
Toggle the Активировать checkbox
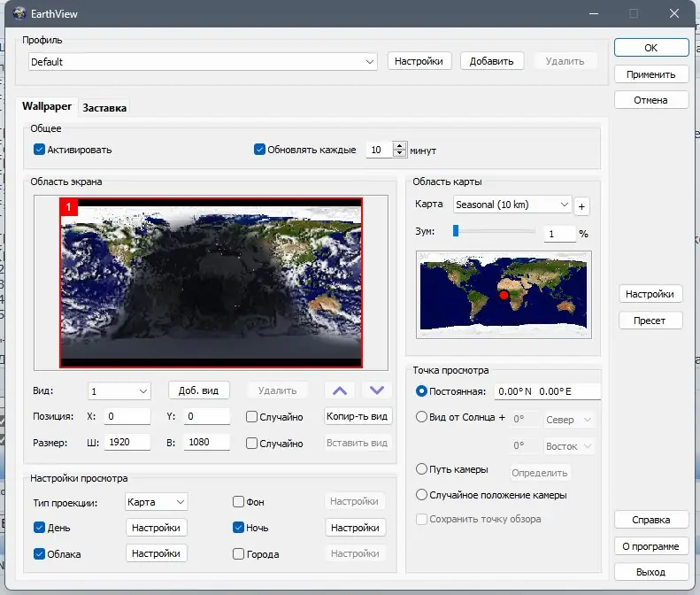pos(39,150)
